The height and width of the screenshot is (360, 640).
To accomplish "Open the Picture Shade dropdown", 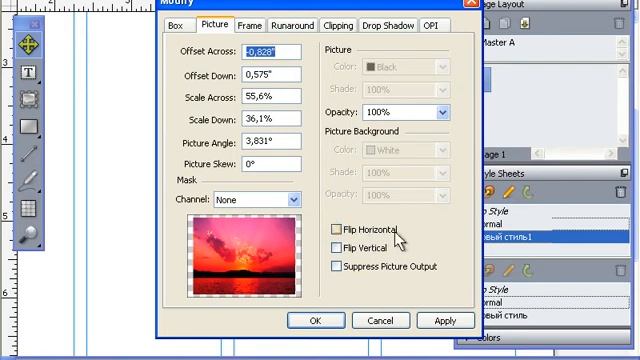I will 442,90.
